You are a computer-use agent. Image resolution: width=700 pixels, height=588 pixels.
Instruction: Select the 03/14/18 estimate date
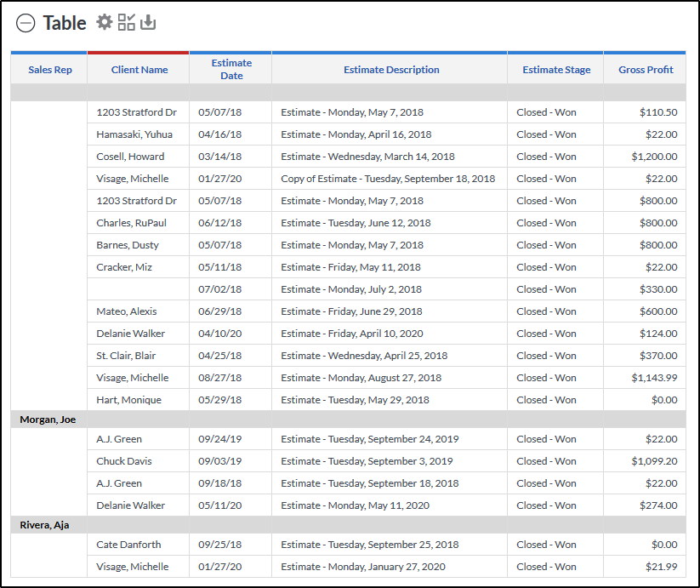click(220, 157)
